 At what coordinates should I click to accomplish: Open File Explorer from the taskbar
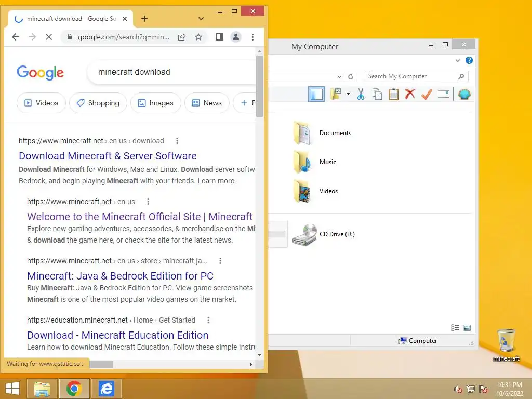(42, 389)
